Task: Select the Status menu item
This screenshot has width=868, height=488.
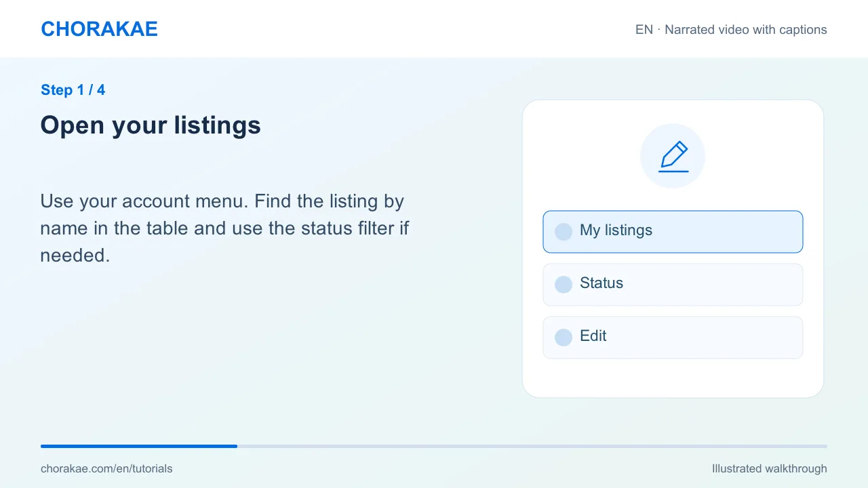Action: point(673,285)
